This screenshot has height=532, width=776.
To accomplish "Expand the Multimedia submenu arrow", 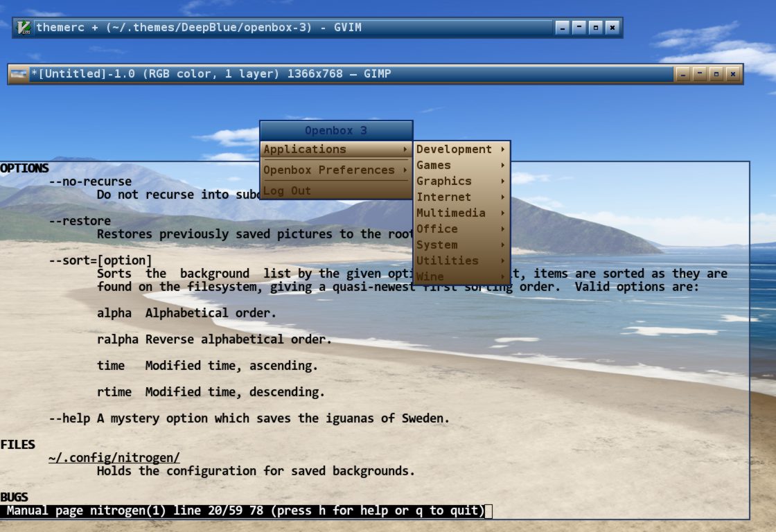I will tap(502, 213).
